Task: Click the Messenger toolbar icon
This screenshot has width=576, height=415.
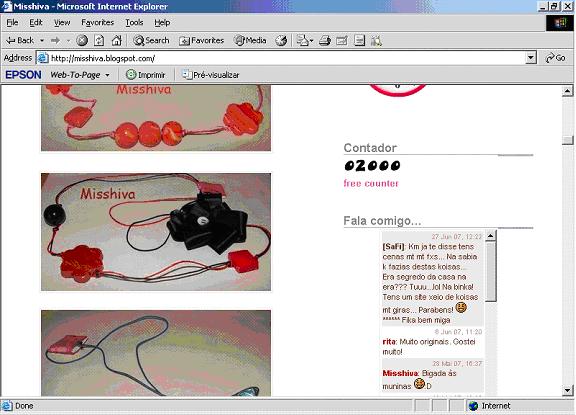Action: click(377, 40)
